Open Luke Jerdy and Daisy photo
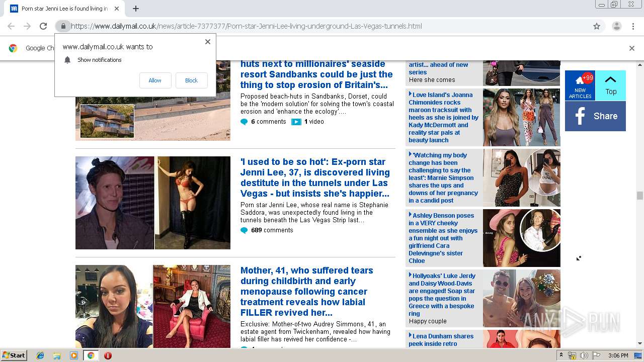The image size is (644, 362). point(521,298)
